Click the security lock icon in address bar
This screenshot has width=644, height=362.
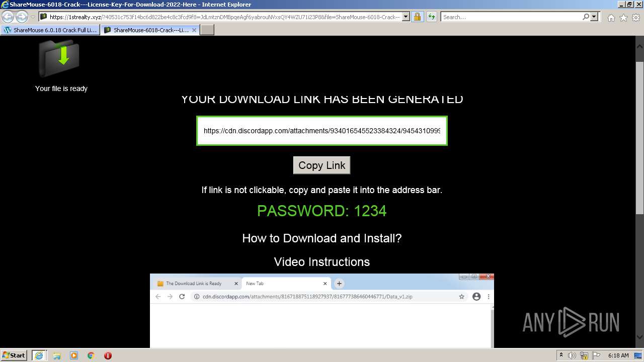tap(417, 17)
